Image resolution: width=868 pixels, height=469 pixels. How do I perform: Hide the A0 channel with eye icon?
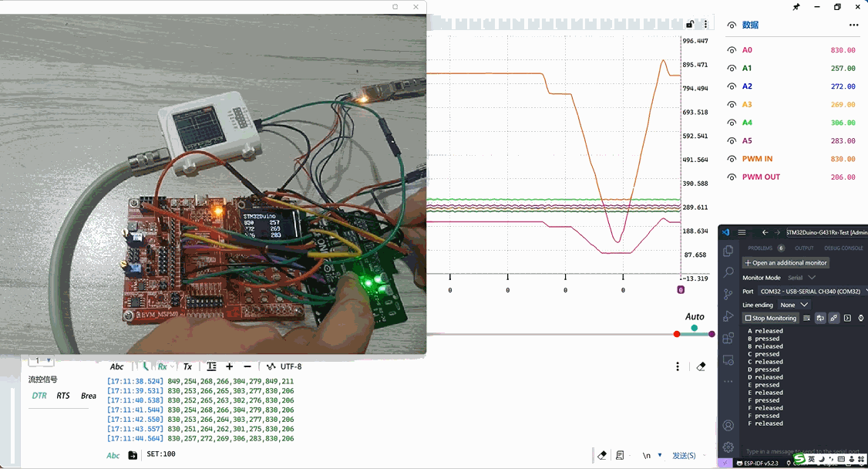(732, 50)
